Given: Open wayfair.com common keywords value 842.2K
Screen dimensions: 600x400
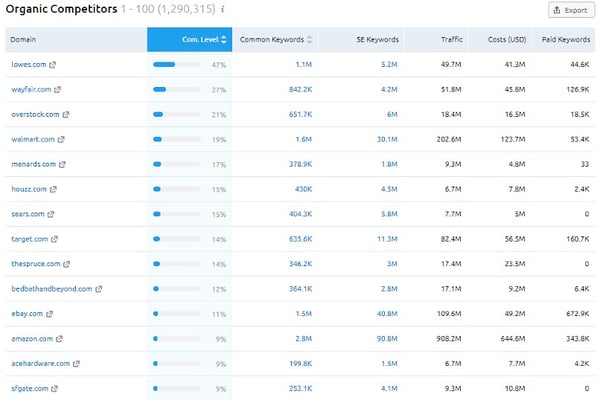Looking at the screenshot, I should tap(300, 90).
